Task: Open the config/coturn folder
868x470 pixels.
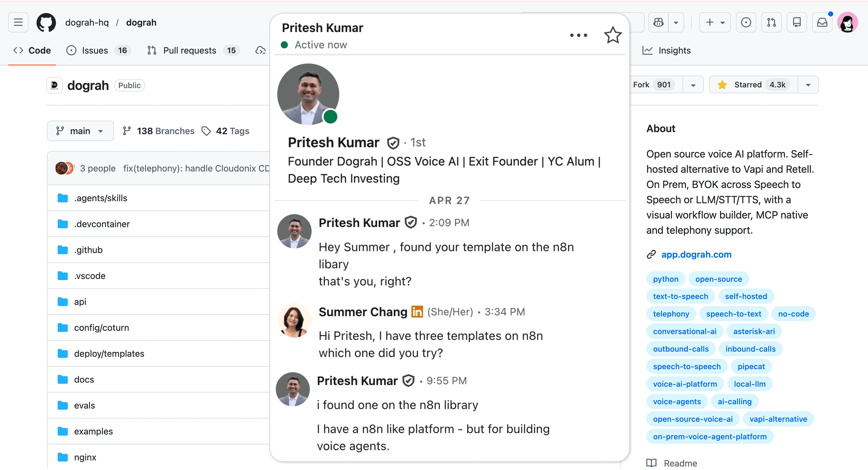Action: (101, 328)
